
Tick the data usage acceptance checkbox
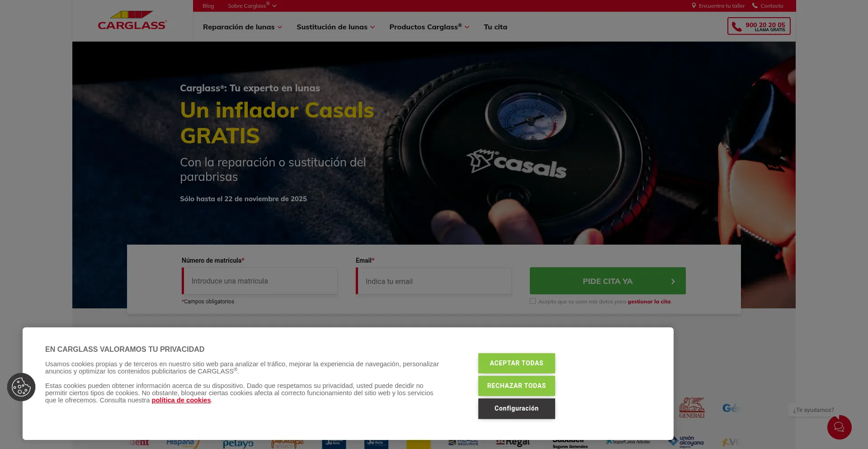[533, 301]
